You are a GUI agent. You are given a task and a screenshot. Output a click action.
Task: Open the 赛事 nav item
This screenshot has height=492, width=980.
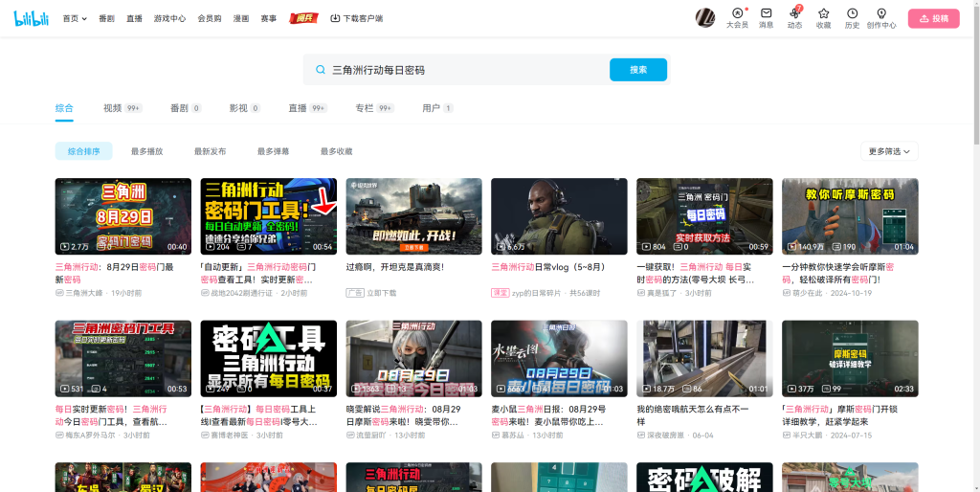coord(269,19)
